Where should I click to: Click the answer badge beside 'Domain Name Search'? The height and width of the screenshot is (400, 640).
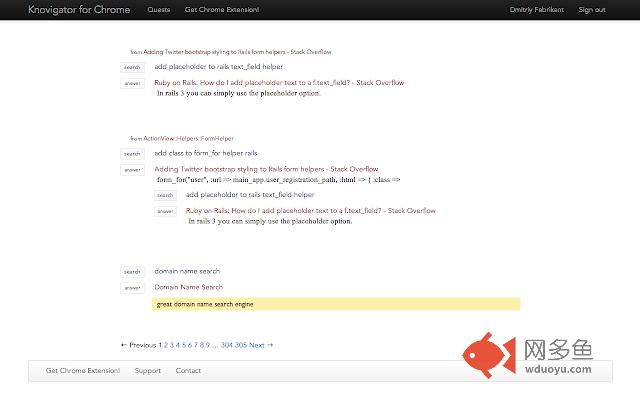pyautogui.click(x=132, y=288)
